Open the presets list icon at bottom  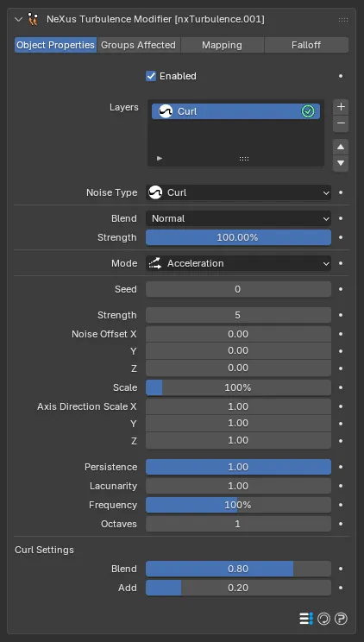[306, 618]
